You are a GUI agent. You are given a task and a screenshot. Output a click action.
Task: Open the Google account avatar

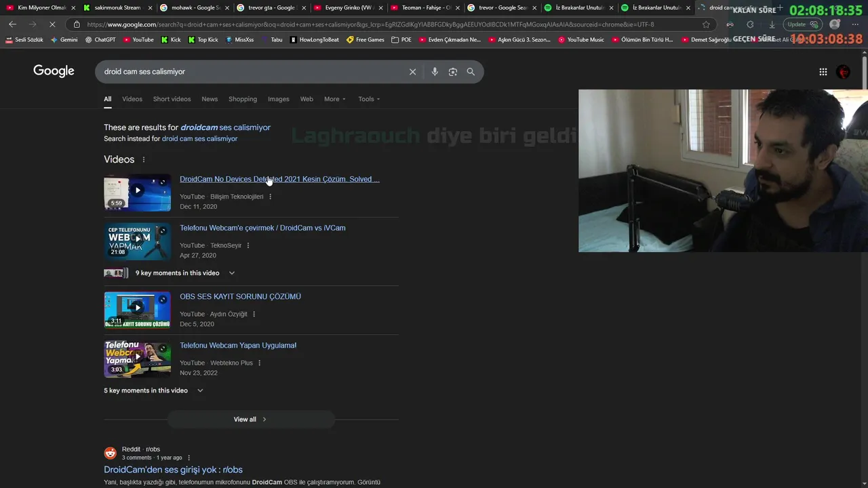click(844, 72)
